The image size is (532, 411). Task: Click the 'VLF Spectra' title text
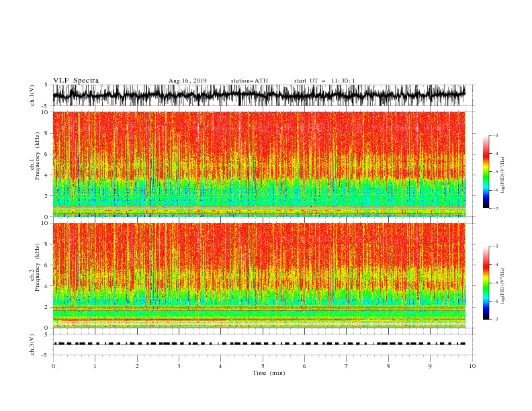[76, 81]
